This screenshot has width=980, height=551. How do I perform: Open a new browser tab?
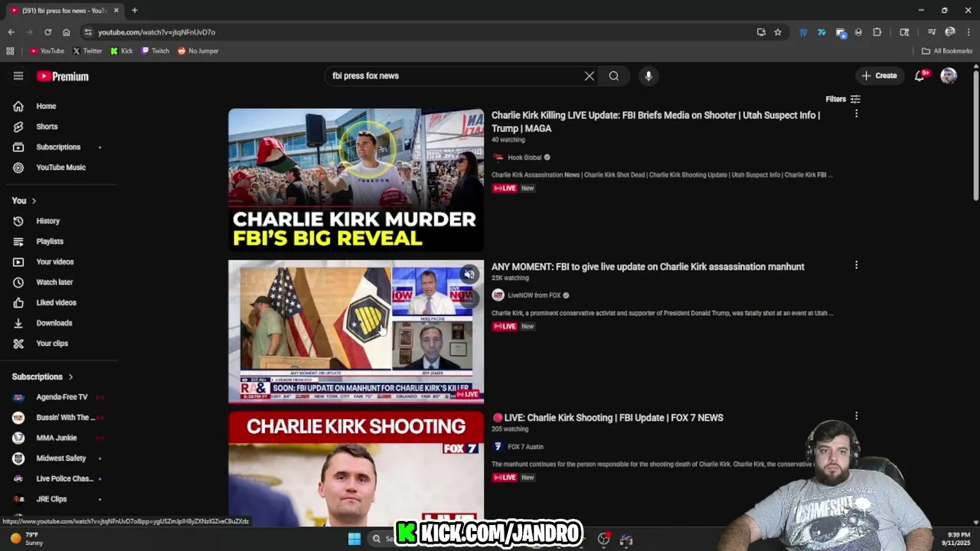[134, 11]
